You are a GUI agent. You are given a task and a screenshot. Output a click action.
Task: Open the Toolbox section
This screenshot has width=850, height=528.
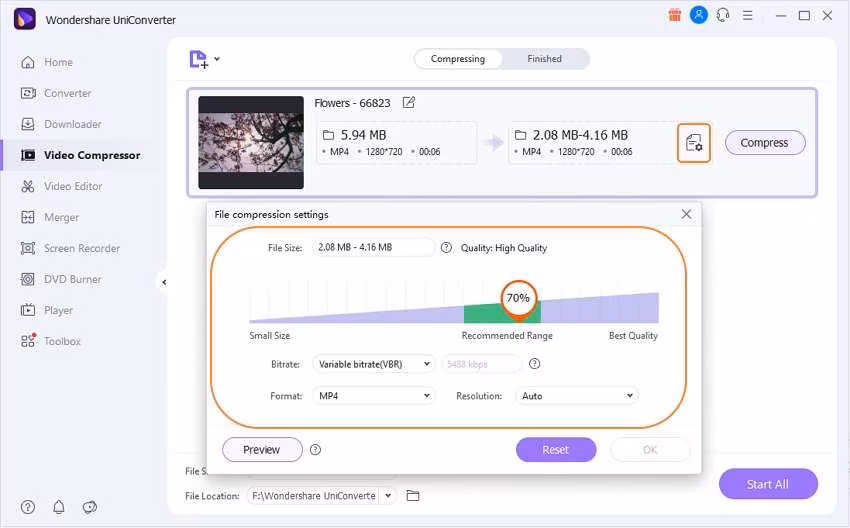[x=50, y=341]
